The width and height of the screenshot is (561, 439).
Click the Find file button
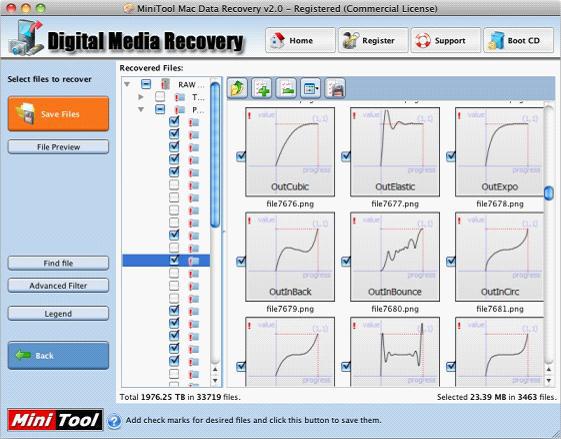pos(58,263)
